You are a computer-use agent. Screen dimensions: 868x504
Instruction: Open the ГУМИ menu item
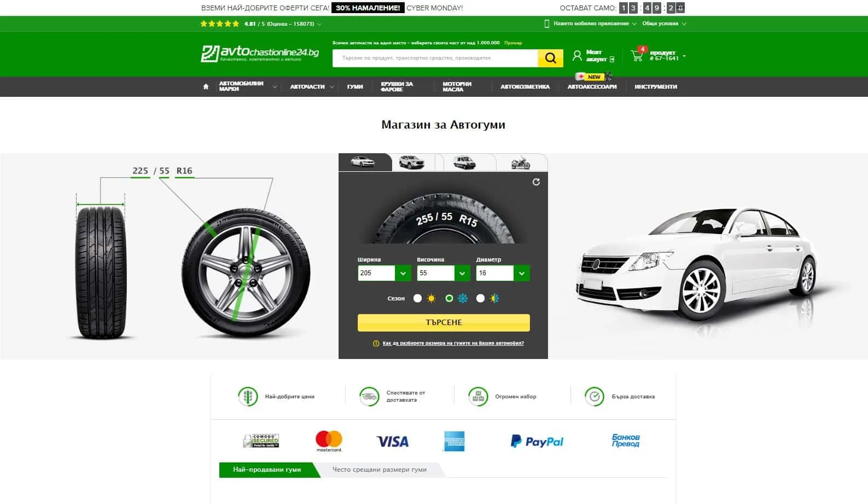click(x=355, y=86)
